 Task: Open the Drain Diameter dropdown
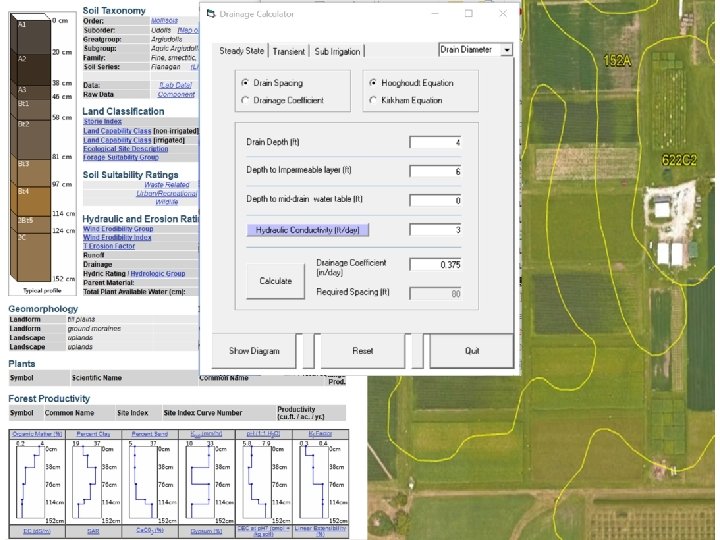click(x=505, y=49)
